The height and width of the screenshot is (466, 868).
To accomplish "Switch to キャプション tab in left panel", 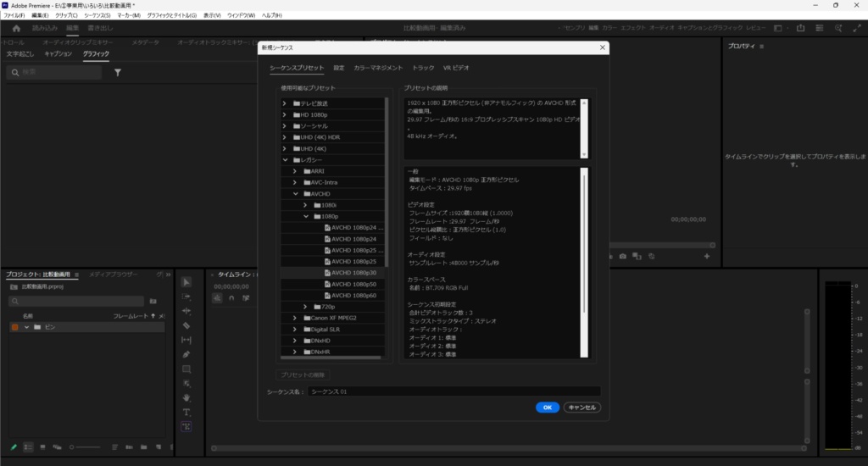I will coord(58,53).
